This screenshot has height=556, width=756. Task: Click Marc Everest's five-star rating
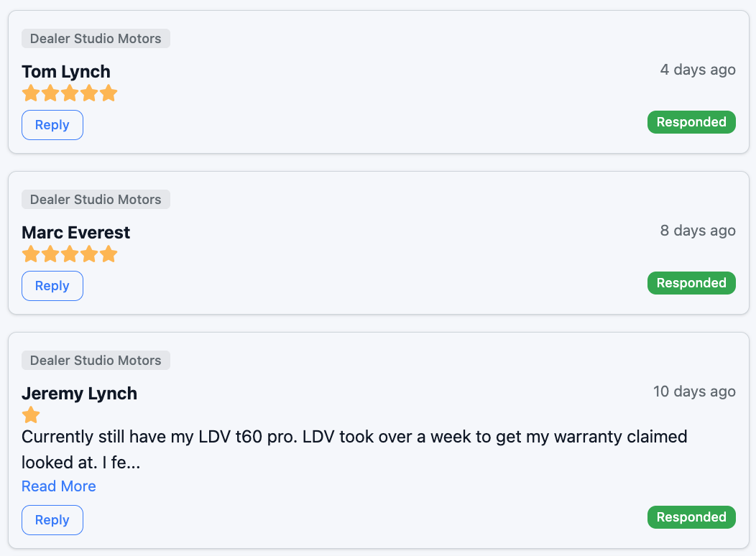click(70, 254)
